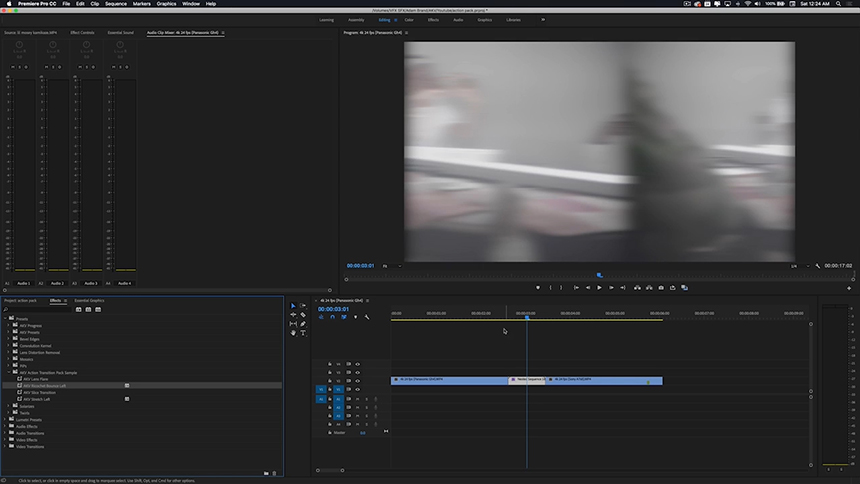Select the Hand tool

pyautogui.click(x=293, y=333)
